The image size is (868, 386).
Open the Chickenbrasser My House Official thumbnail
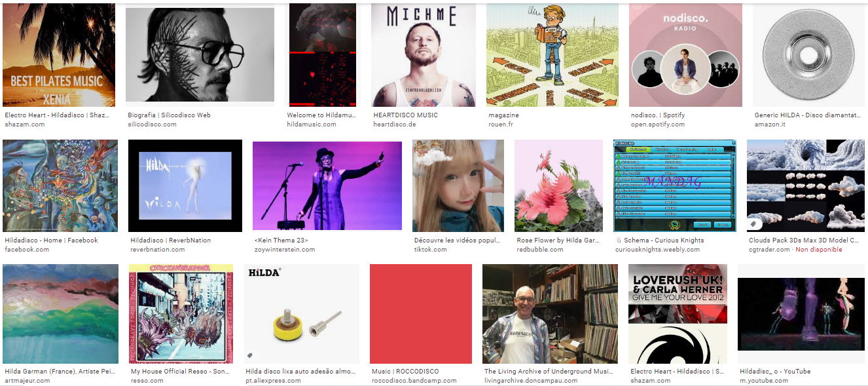[x=181, y=314]
